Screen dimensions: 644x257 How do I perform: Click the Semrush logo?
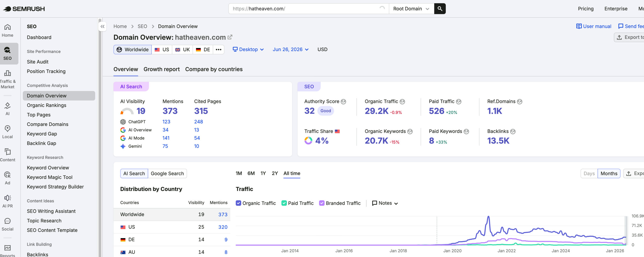click(x=24, y=9)
